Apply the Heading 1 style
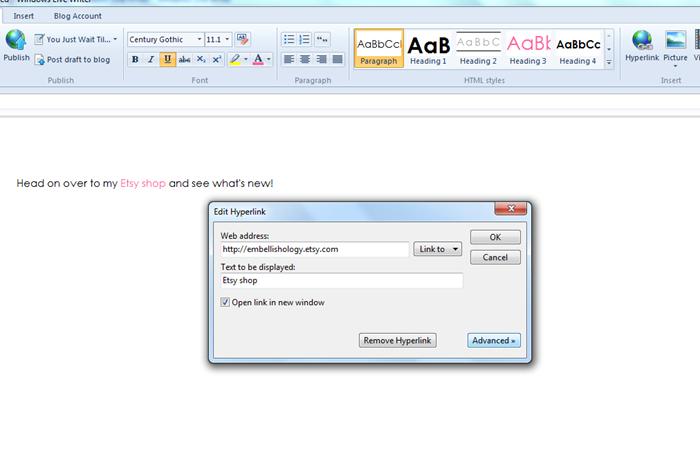The width and height of the screenshot is (700, 470). 428,48
